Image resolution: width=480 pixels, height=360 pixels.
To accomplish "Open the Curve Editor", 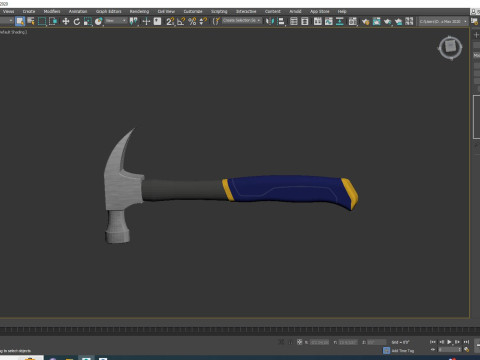I will tap(329, 21).
